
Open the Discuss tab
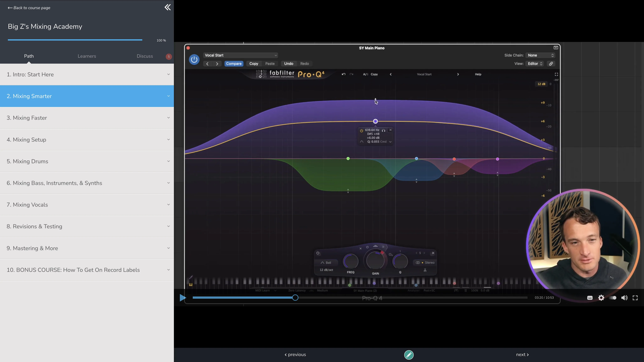point(145,56)
